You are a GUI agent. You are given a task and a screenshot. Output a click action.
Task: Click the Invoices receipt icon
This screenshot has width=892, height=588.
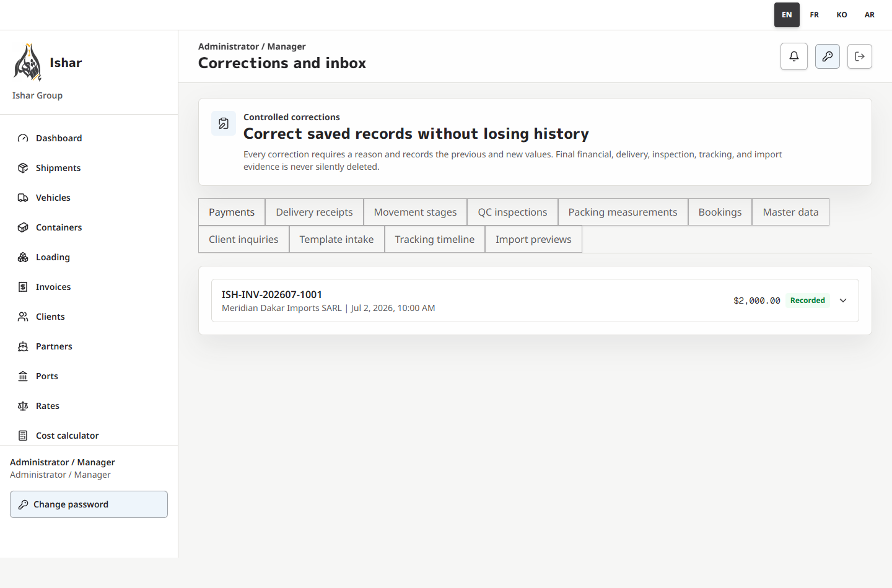pos(23,287)
